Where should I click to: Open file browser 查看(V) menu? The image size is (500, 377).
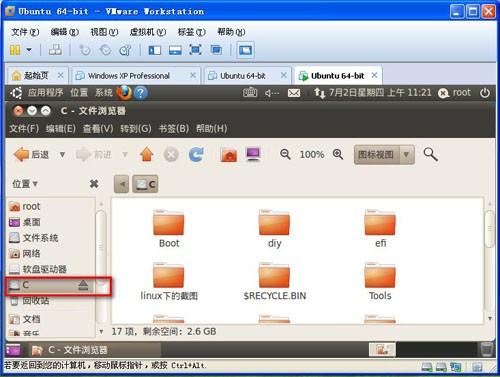pos(98,129)
